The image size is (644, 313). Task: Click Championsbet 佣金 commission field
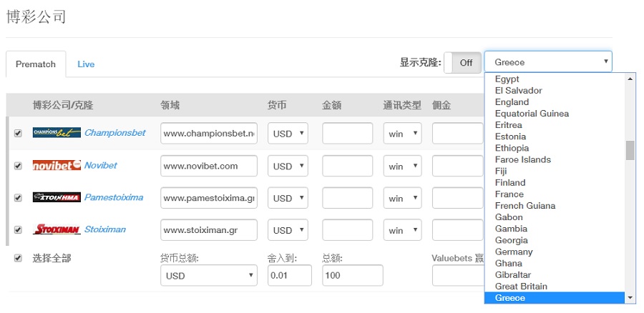458,134
